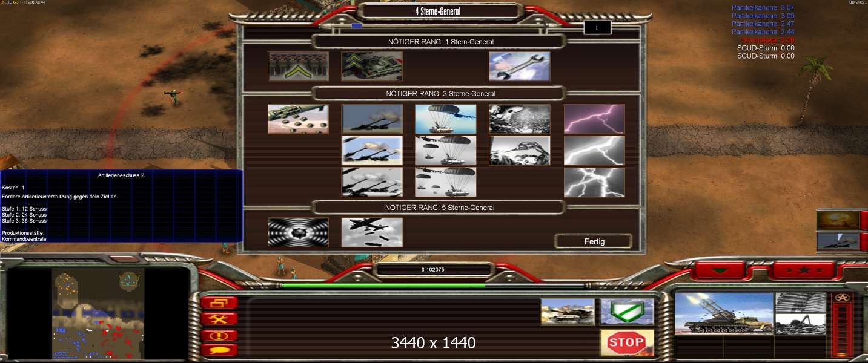This screenshot has height=363, width=868.
Task: Select the grayscale icon left of purple lightning
Action: (x=520, y=119)
